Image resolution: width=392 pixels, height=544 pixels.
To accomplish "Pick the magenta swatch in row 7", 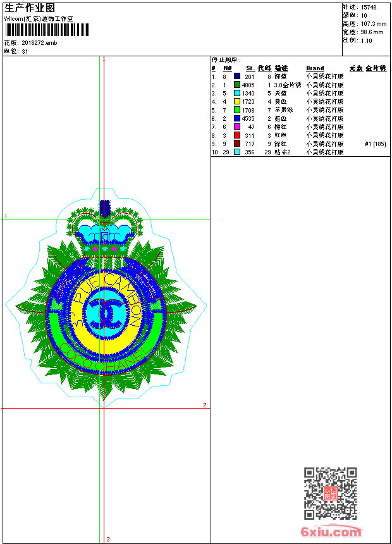I will click(237, 127).
